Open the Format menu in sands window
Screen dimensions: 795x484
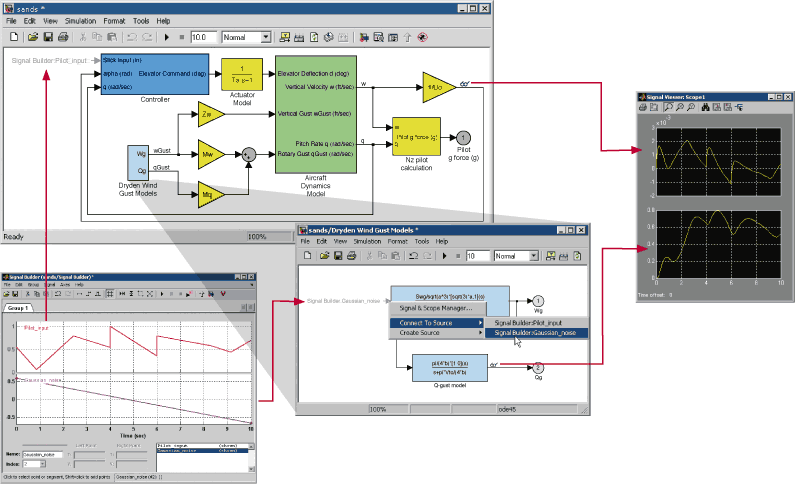tap(114, 21)
